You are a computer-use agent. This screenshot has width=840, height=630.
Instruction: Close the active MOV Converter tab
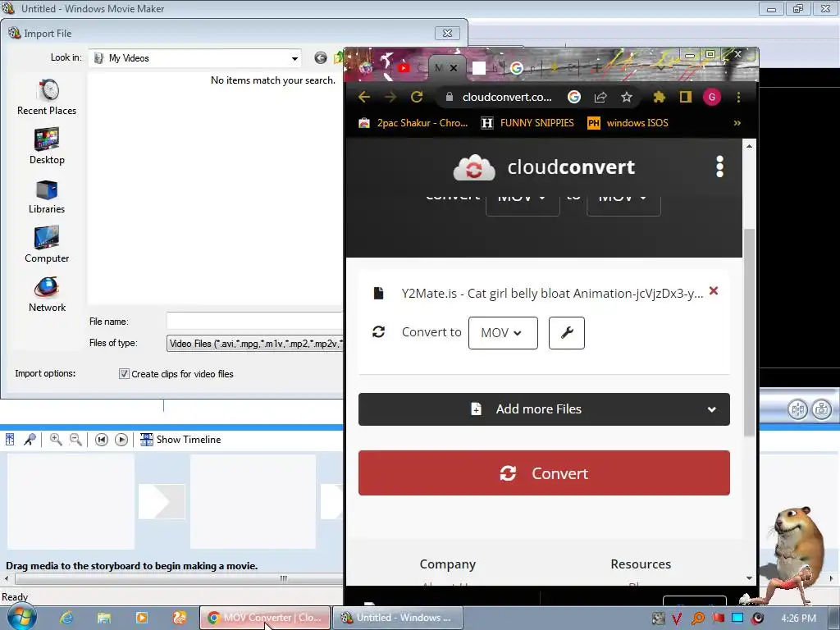click(453, 68)
